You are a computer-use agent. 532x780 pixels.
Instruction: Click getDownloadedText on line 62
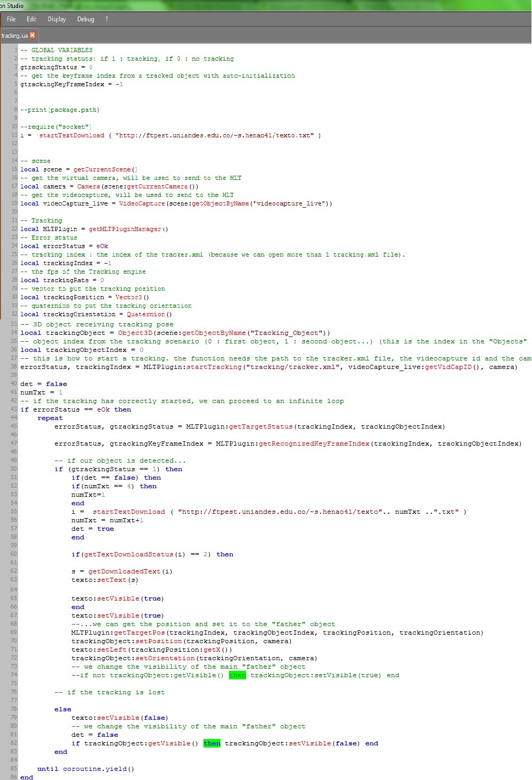(124, 571)
